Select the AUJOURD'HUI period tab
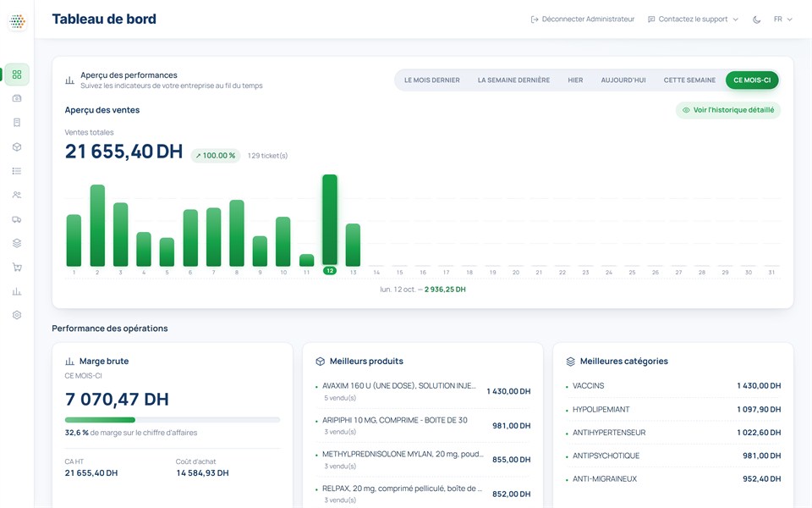This screenshot has width=812, height=508. pos(623,80)
